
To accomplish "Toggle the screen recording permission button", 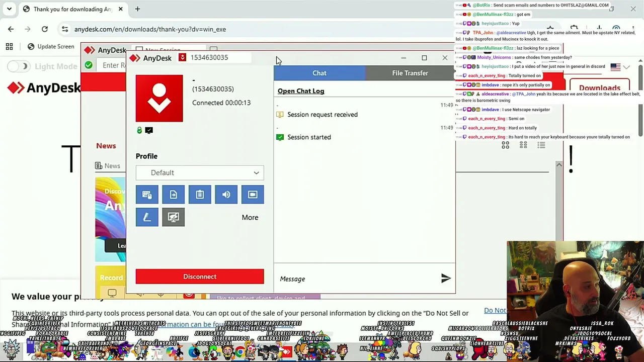I will [253, 195].
